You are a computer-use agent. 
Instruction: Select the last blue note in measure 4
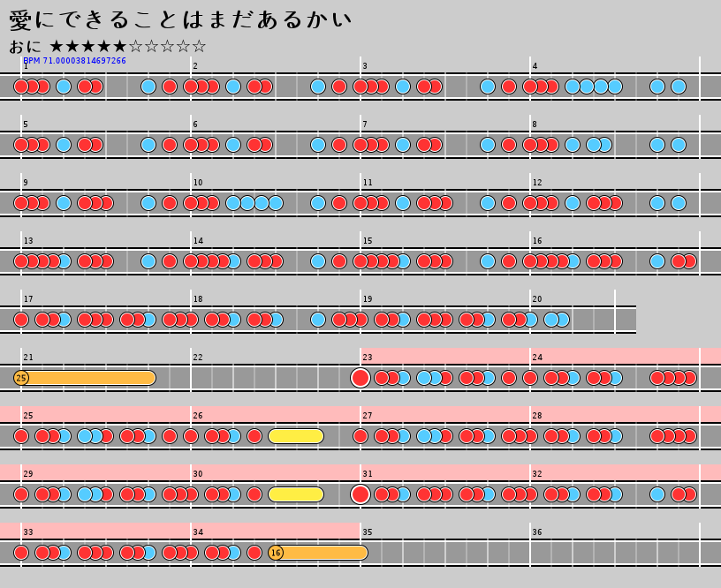coord(679,87)
